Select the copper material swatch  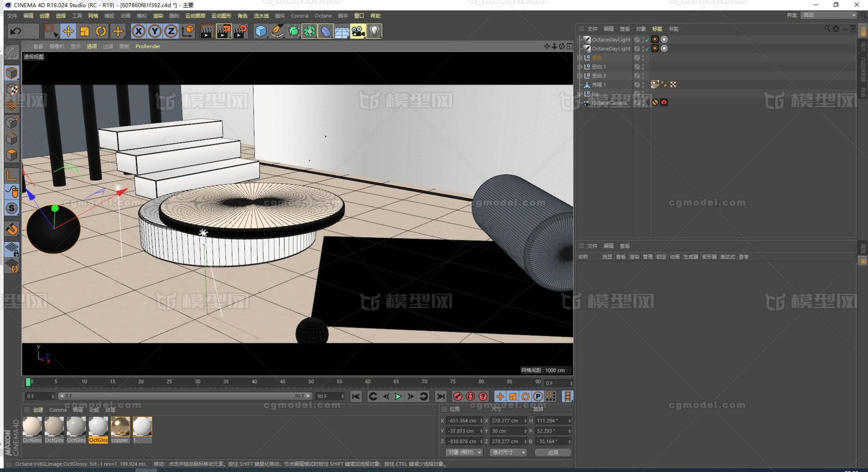point(120,430)
